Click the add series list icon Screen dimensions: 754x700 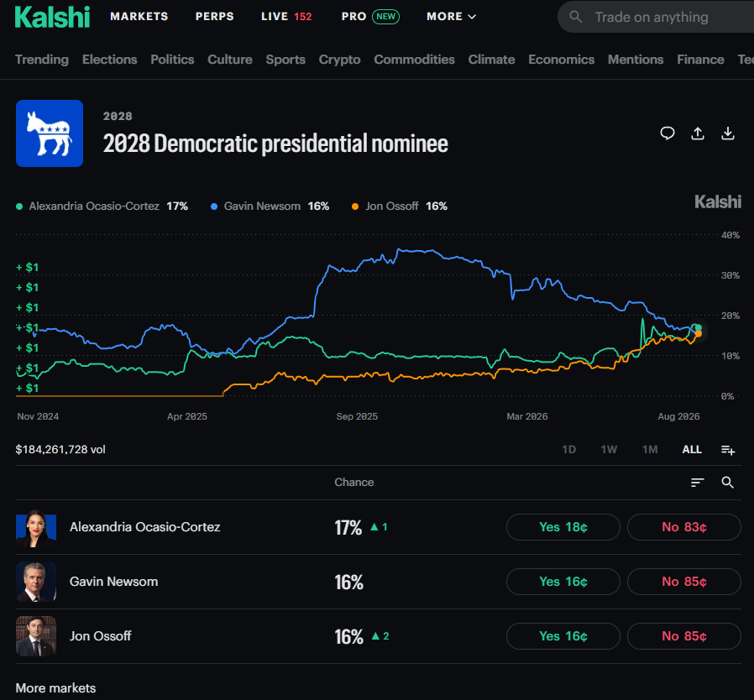728,450
